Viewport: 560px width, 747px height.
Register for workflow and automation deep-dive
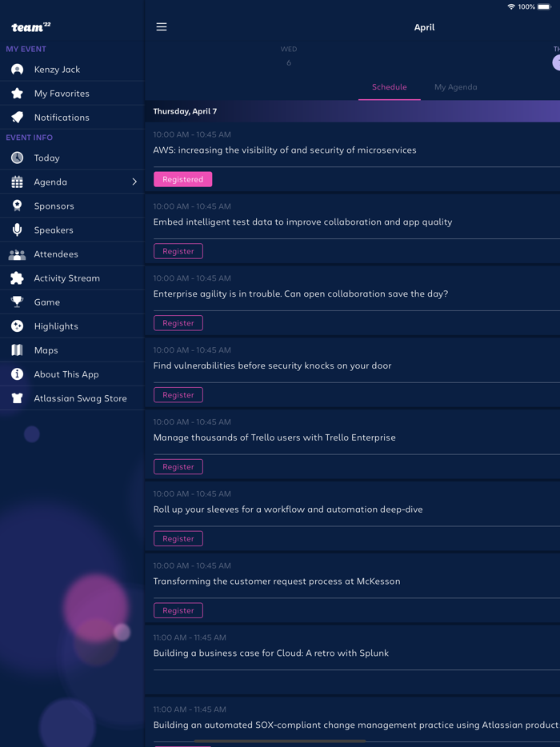point(178,539)
